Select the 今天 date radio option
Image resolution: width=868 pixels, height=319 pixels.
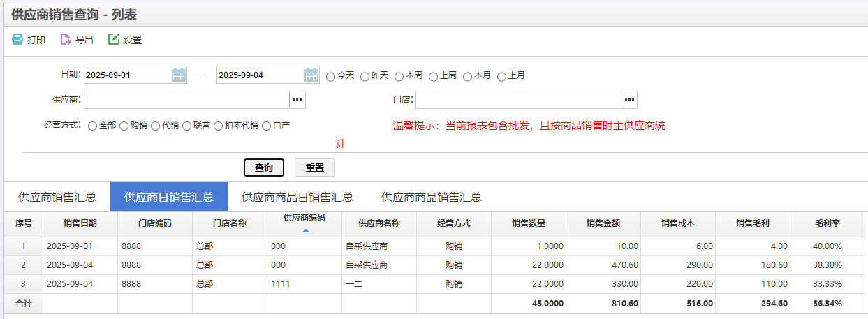(x=331, y=76)
